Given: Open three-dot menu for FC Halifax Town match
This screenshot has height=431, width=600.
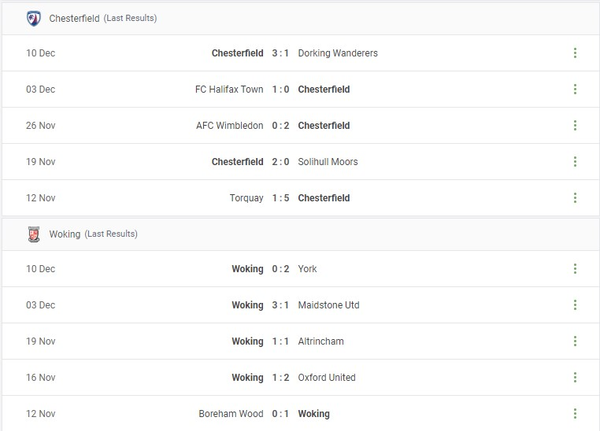Looking at the screenshot, I should coord(575,89).
